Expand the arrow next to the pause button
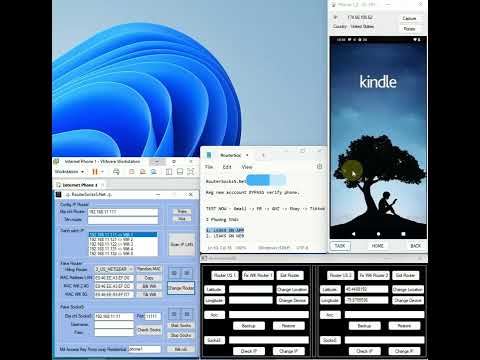The image size is (480, 360). click(103, 172)
